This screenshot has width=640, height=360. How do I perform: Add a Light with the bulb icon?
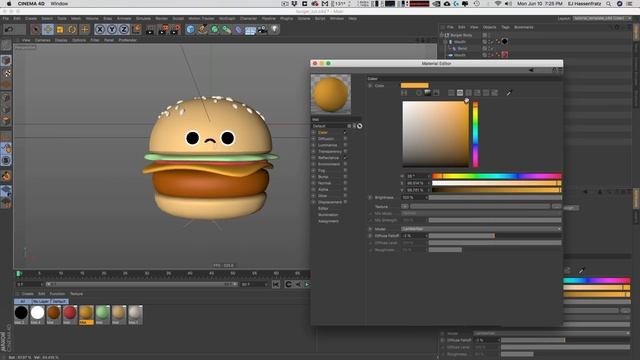[275, 29]
